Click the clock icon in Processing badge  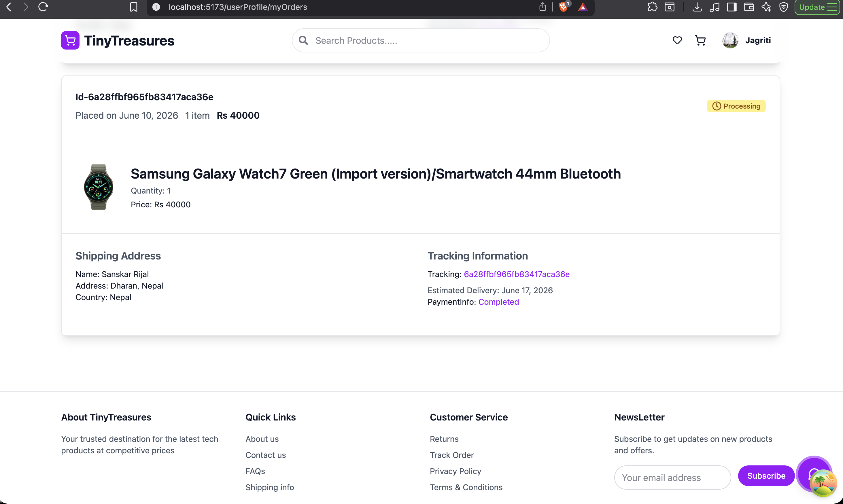coord(717,106)
